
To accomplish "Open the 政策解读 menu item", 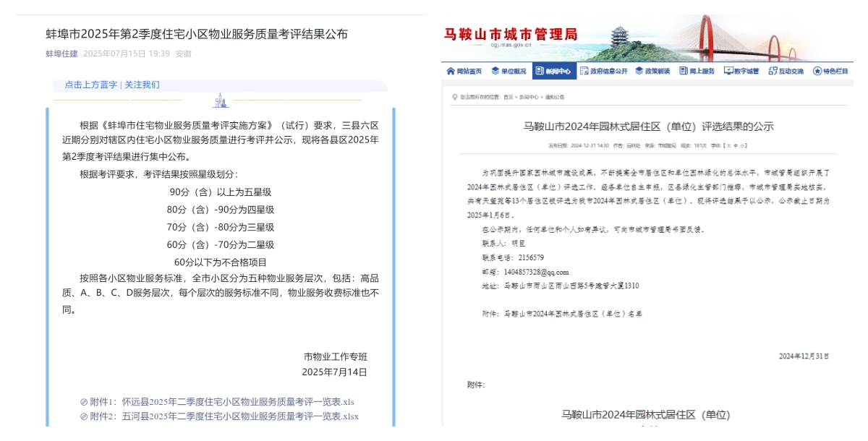I will tap(658, 71).
